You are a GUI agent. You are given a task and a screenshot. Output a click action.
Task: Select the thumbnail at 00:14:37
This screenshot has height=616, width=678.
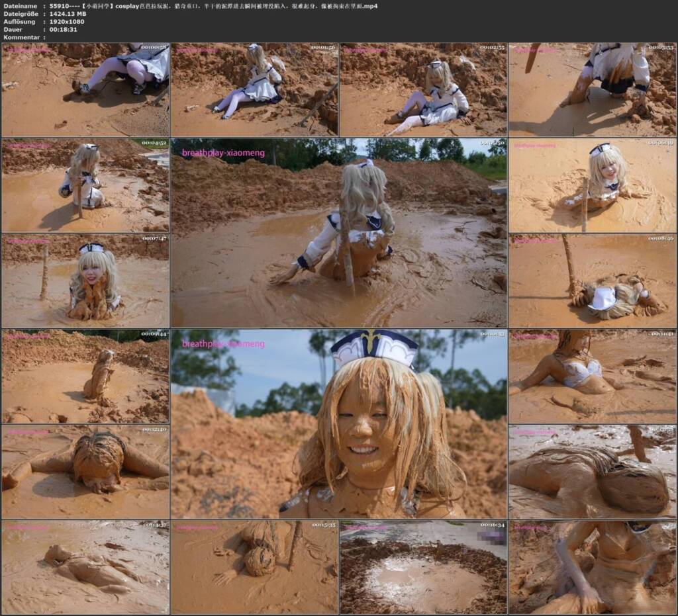[x=85, y=567]
